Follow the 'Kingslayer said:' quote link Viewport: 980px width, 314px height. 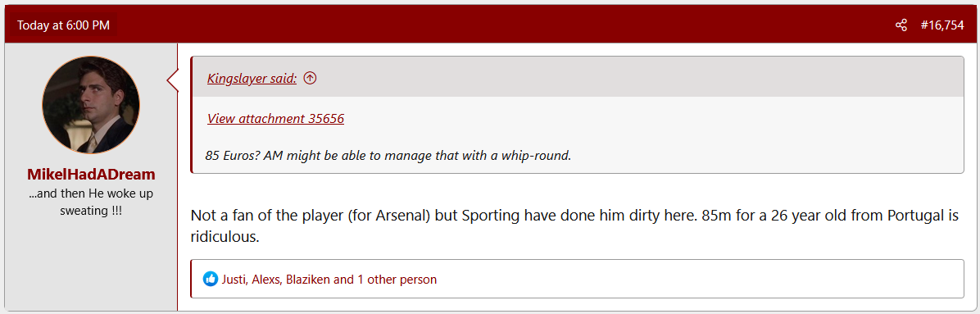(x=252, y=79)
